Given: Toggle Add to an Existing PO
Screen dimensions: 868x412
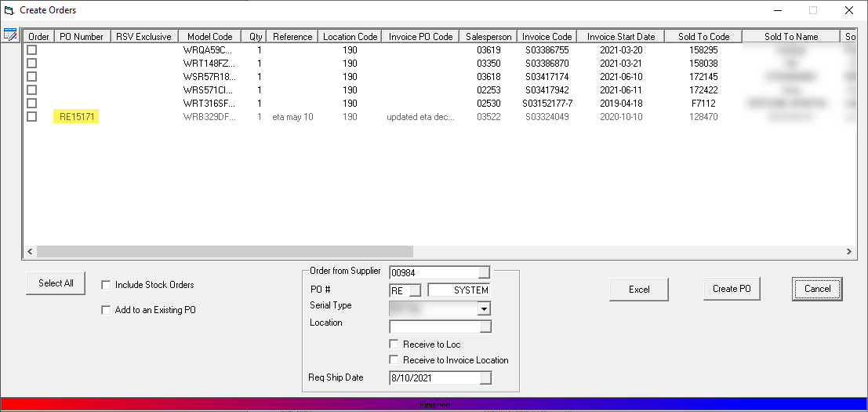Looking at the screenshot, I should click(x=106, y=310).
